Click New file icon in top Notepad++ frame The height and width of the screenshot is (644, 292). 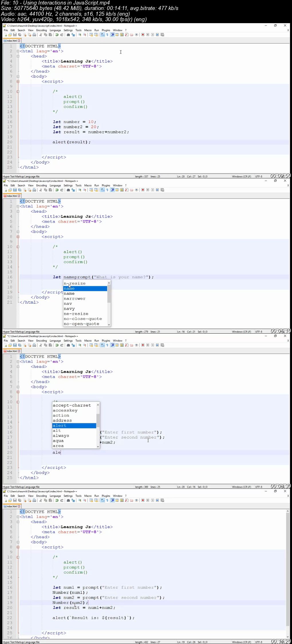click(x=5, y=35)
